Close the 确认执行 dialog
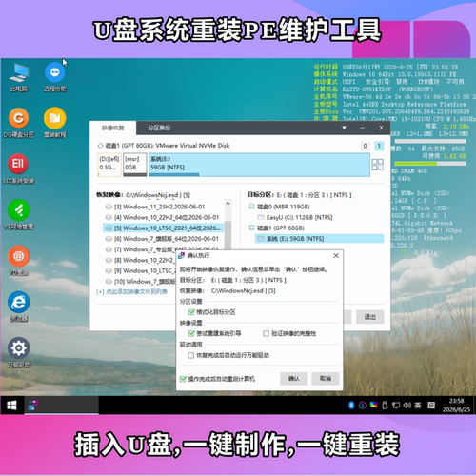 click(336, 255)
